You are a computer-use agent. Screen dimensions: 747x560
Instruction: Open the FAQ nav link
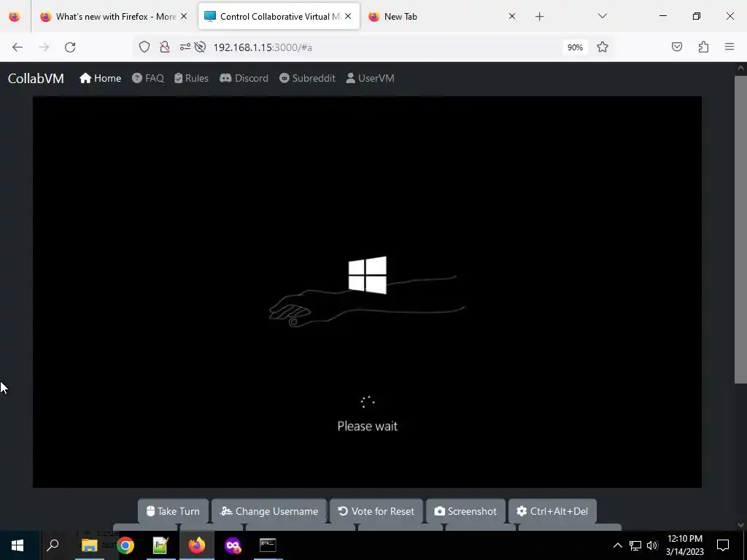[x=148, y=78]
